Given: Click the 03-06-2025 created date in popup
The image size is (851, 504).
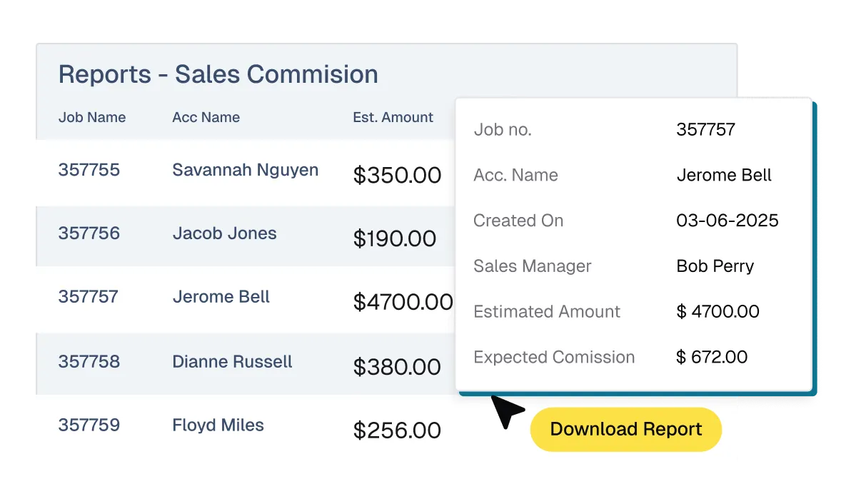Looking at the screenshot, I should [727, 221].
